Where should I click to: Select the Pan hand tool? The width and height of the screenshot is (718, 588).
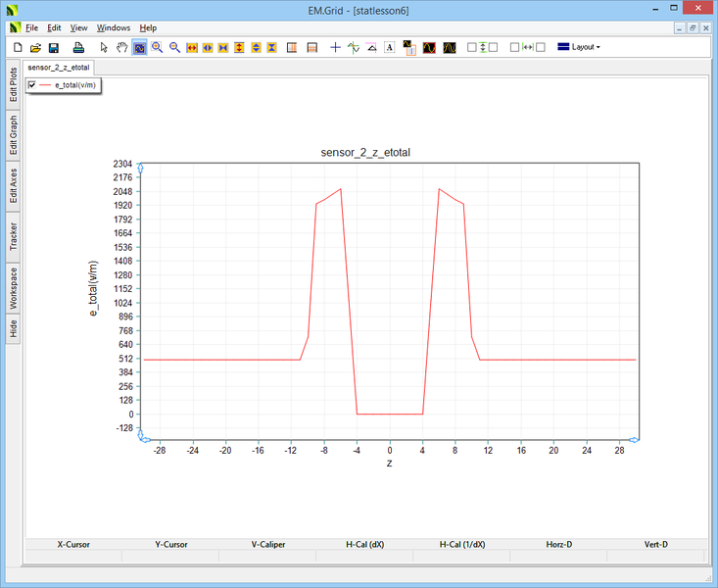pyautogui.click(x=122, y=47)
